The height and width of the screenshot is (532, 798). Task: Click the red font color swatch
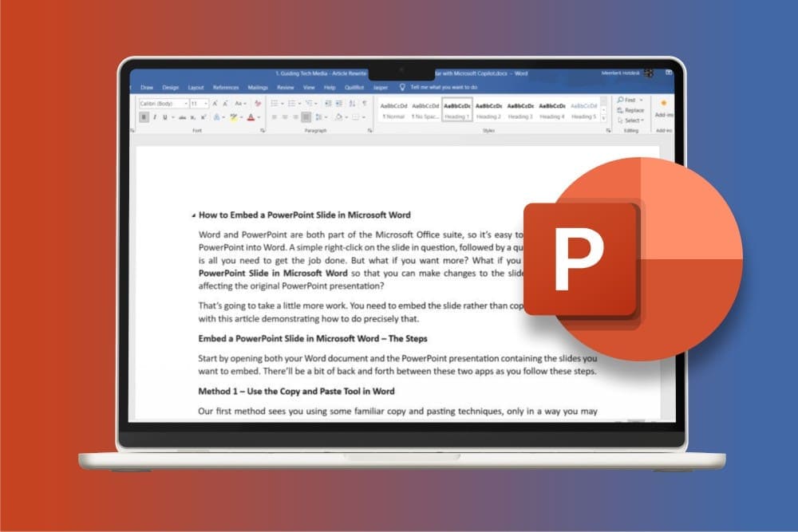pos(251,117)
